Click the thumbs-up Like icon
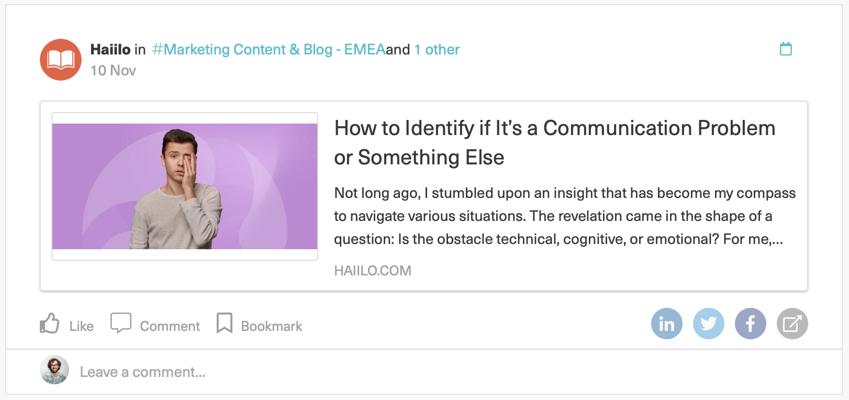This screenshot has width=849, height=400. 49,324
